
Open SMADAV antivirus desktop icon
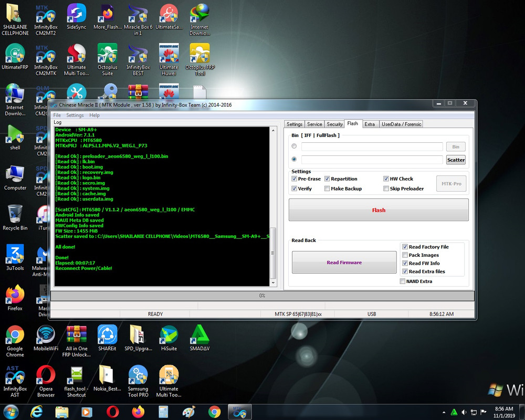(x=200, y=338)
